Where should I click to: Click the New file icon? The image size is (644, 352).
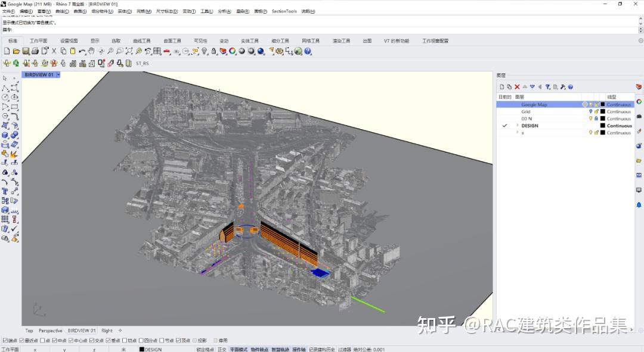point(7,51)
